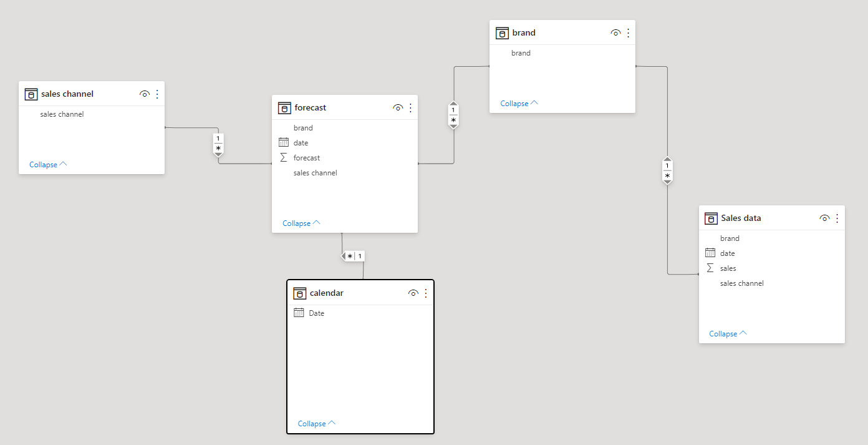The image size is (868, 445).
Task: Open more options for Sales data table
Action: pos(837,218)
